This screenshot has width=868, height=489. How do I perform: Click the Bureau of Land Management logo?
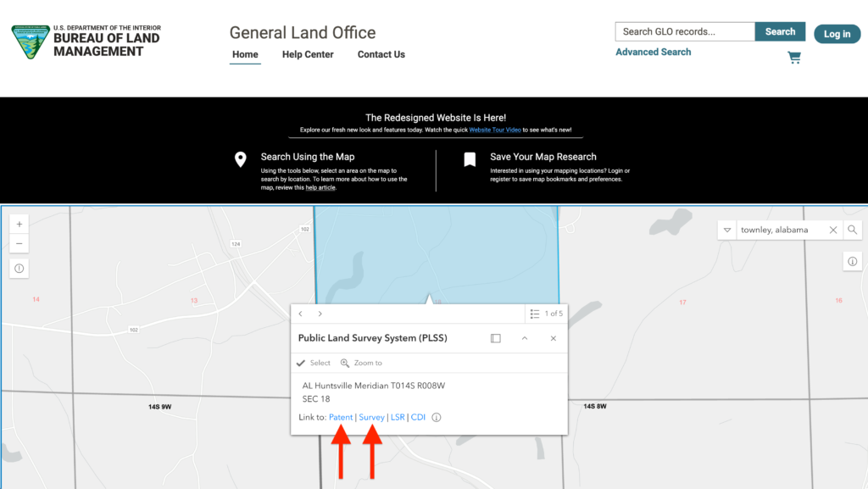click(x=86, y=42)
